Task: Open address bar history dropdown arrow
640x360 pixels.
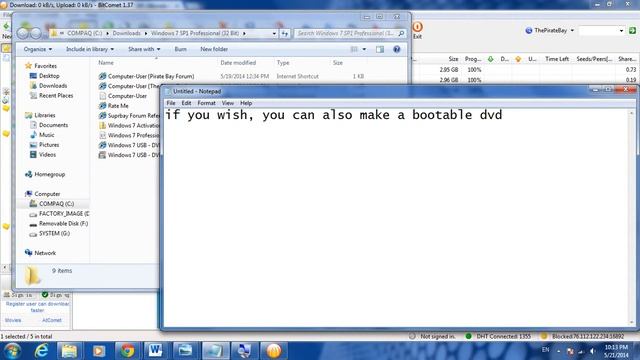Action: (274, 33)
